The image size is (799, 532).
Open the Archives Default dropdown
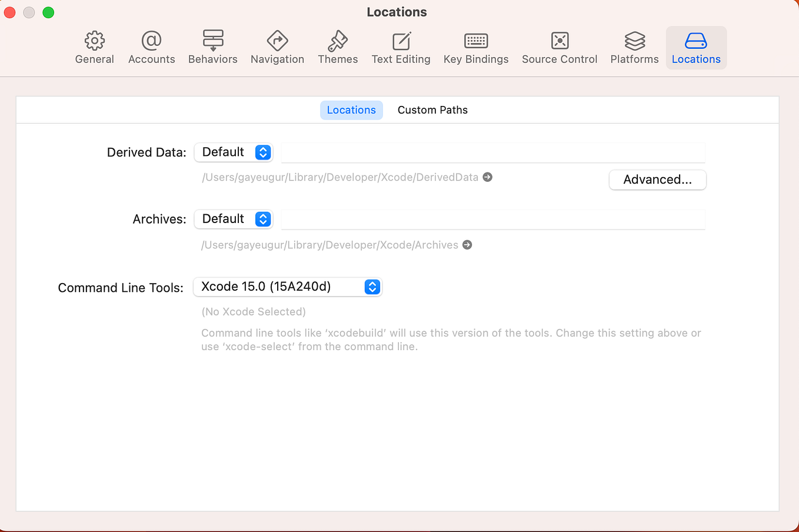point(234,219)
